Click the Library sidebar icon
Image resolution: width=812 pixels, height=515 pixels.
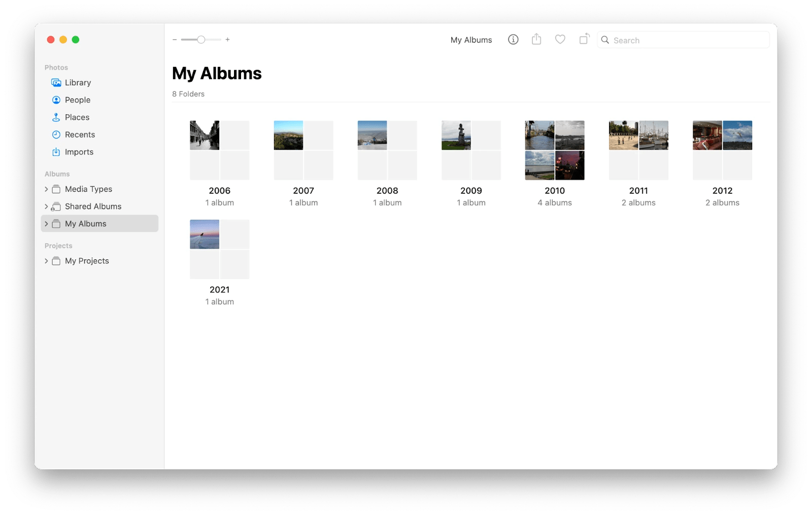[x=56, y=83]
